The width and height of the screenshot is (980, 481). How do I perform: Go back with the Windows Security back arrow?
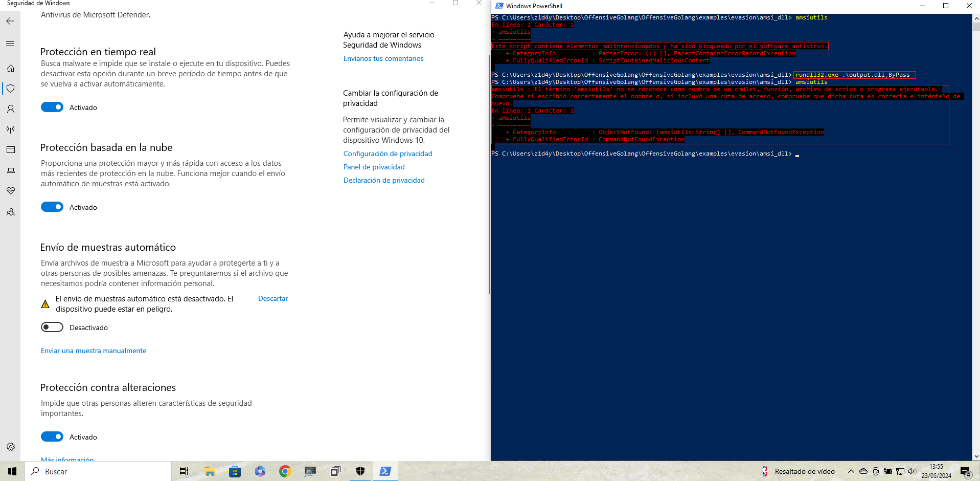10,21
